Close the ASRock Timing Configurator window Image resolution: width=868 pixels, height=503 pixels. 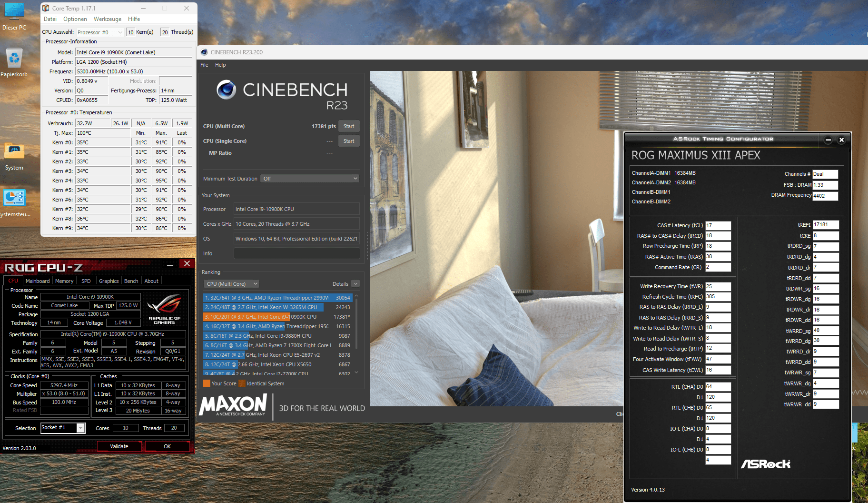[x=841, y=140]
